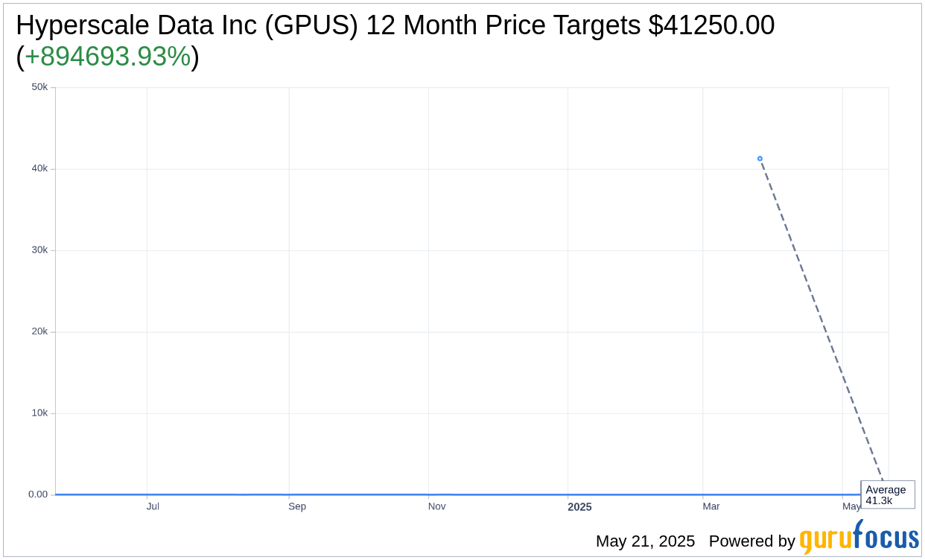
Task: Click the Nov x-axis label
Action: pyautogui.click(x=436, y=506)
